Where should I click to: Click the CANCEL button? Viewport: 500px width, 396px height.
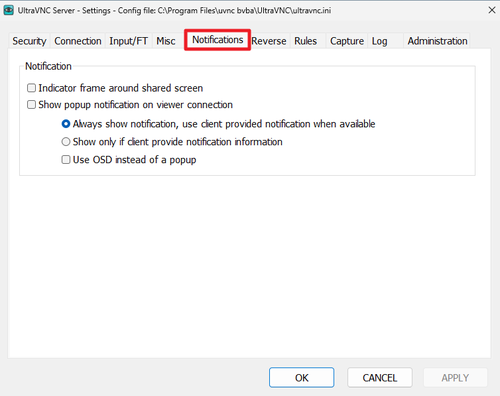coord(380,378)
